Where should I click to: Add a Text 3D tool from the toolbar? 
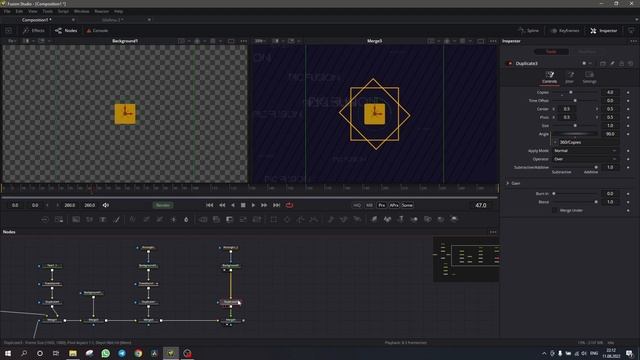click(401, 220)
